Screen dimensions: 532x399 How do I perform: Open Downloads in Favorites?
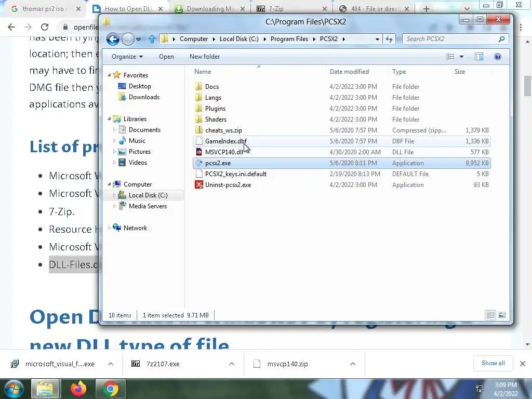click(x=144, y=97)
